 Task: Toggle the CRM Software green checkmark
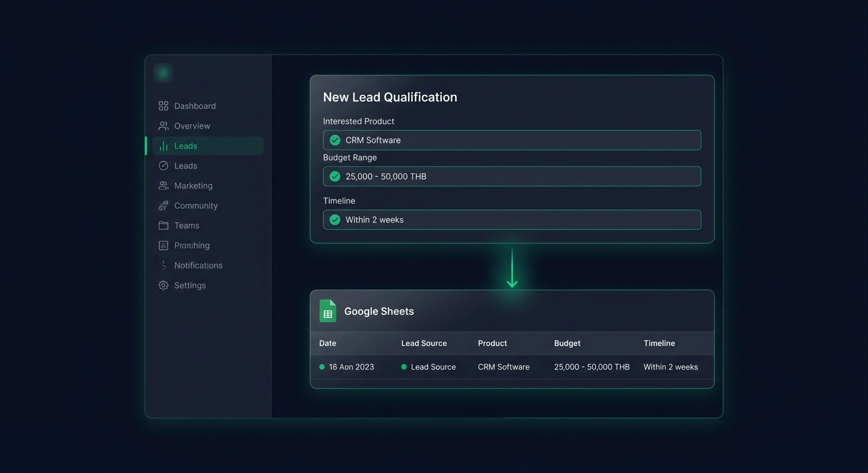335,140
